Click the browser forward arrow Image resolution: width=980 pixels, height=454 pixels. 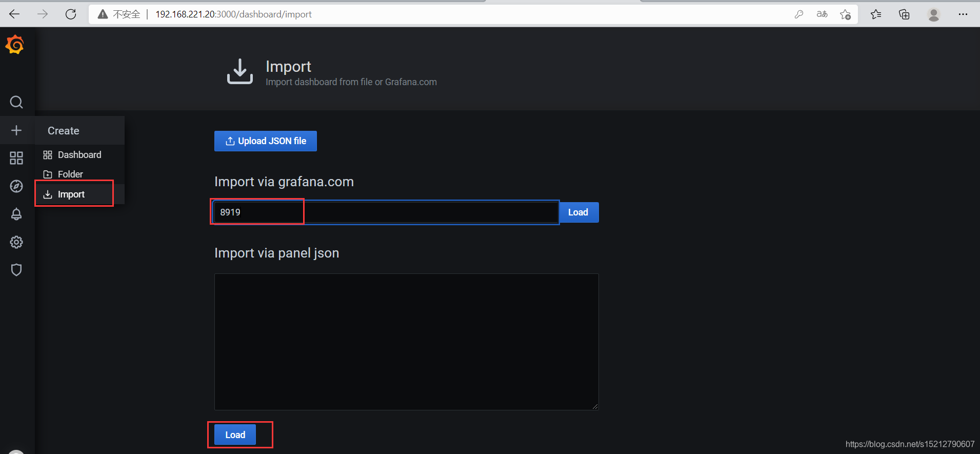pos(43,14)
